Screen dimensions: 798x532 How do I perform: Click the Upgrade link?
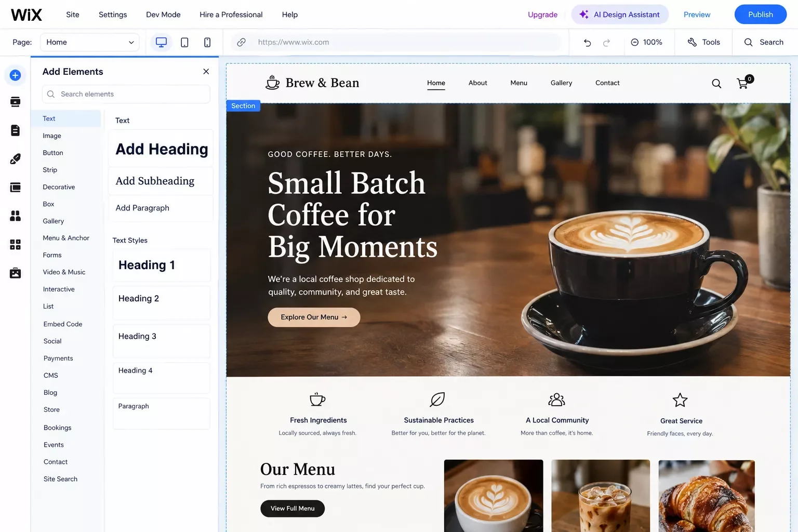[542, 15]
